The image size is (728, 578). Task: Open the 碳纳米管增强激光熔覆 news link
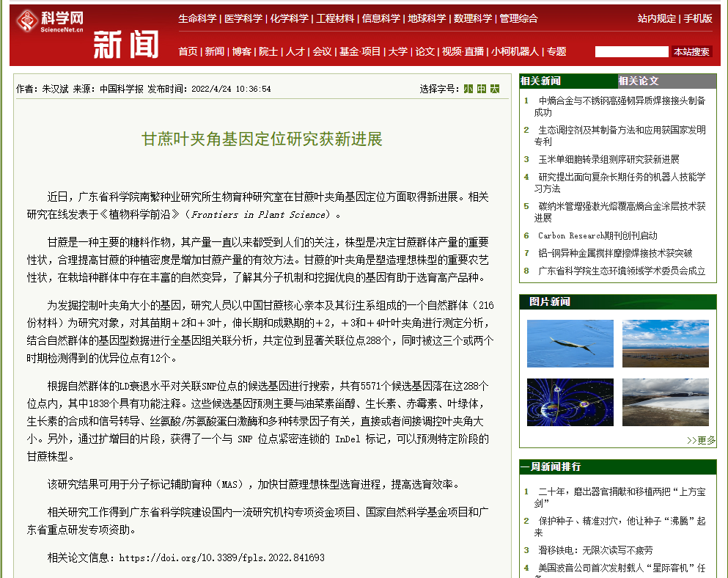point(619,212)
